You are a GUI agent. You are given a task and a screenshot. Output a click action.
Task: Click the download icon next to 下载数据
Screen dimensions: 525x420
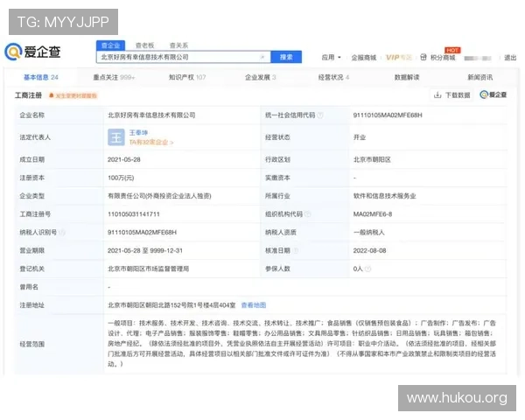click(437, 95)
